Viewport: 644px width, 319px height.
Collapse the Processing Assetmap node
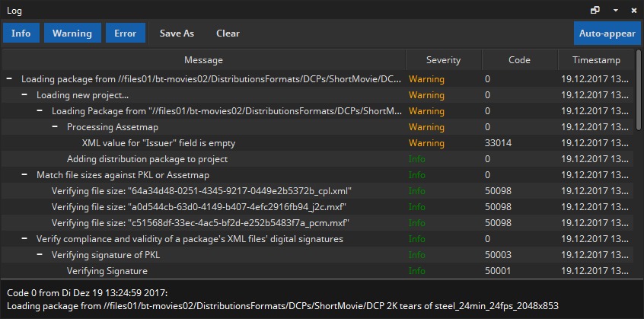coord(55,127)
